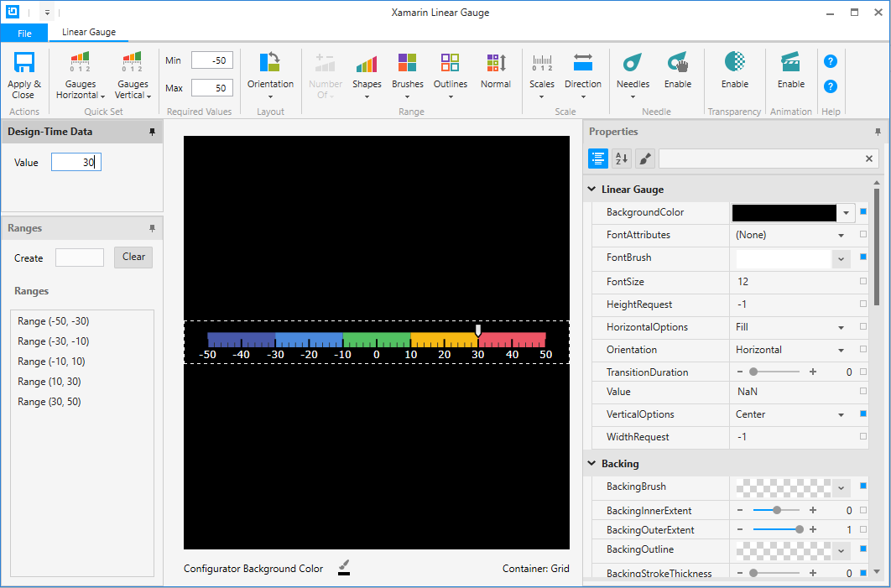The width and height of the screenshot is (891, 588).
Task: Open the File menu
Action: 24,33
